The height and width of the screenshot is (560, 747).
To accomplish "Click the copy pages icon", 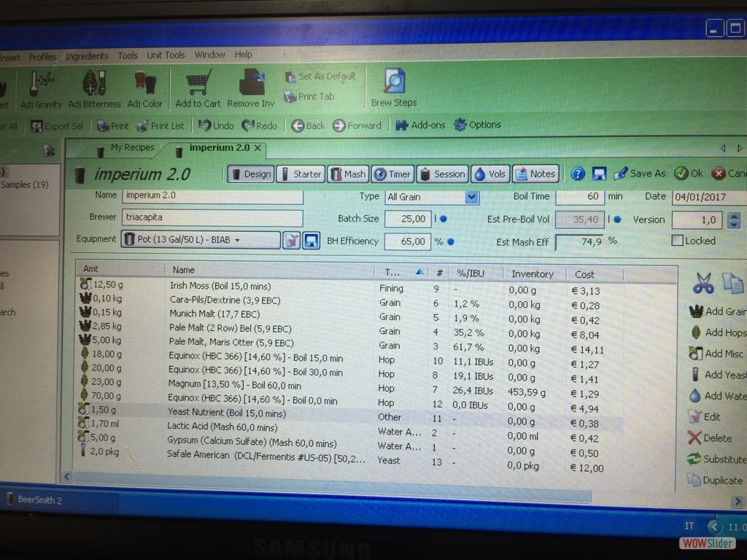I will (x=732, y=282).
